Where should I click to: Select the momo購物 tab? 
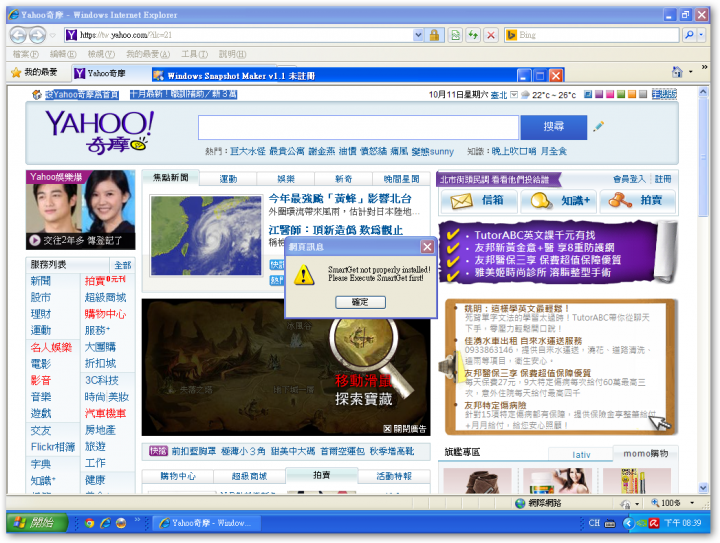click(645, 453)
